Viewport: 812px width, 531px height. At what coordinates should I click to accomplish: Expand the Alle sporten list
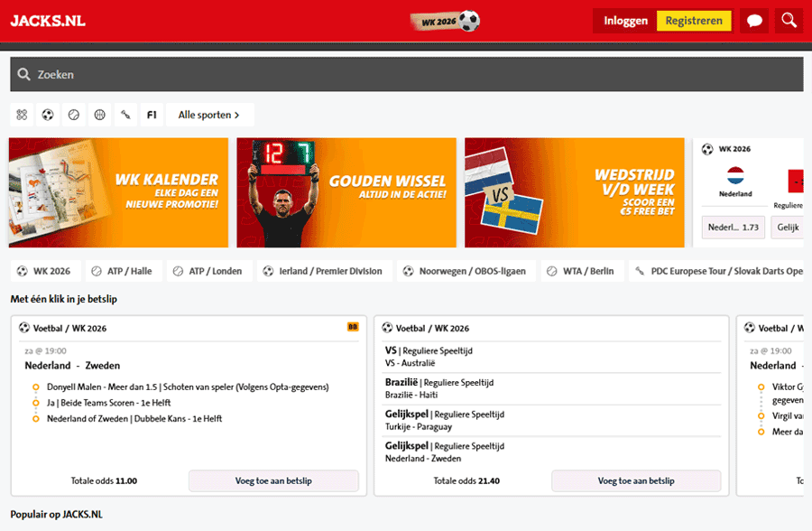(209, 115)
